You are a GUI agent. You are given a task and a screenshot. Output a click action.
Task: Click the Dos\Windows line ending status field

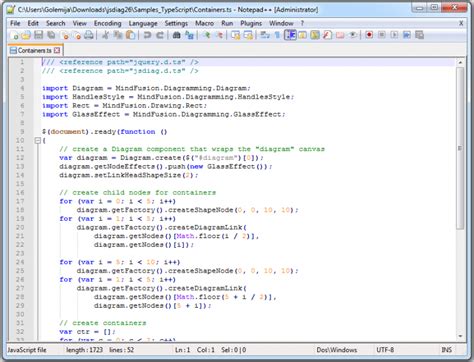337,350
